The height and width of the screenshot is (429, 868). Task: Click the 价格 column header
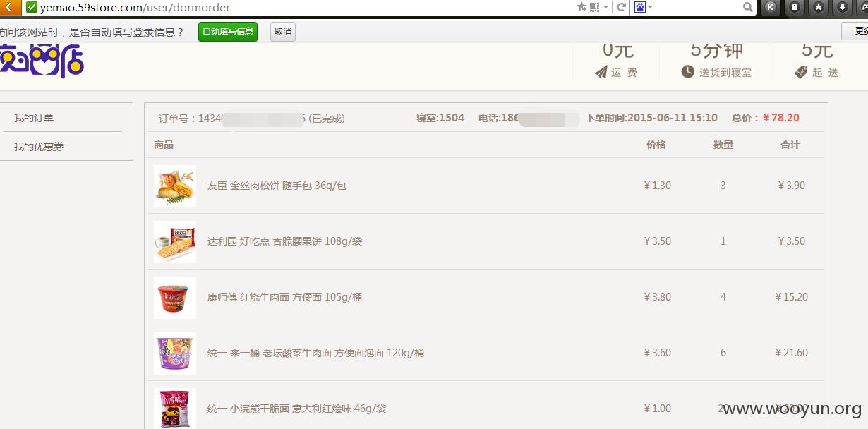(656, 145)
